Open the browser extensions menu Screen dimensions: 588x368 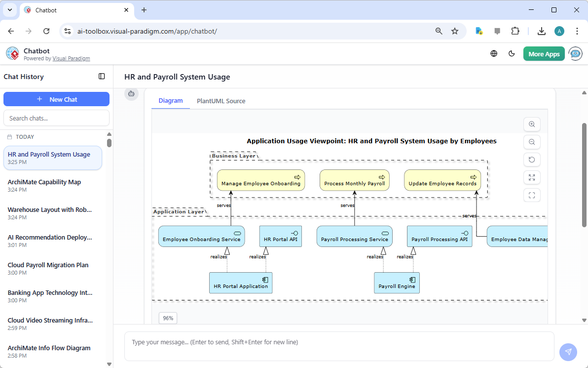click(x=515, y=31)
